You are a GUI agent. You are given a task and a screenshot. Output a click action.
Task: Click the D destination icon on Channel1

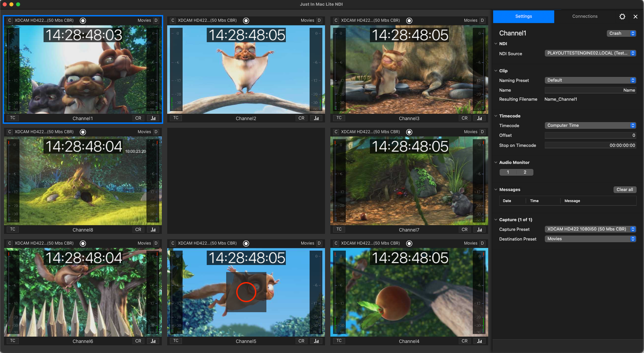click(156, 20)
